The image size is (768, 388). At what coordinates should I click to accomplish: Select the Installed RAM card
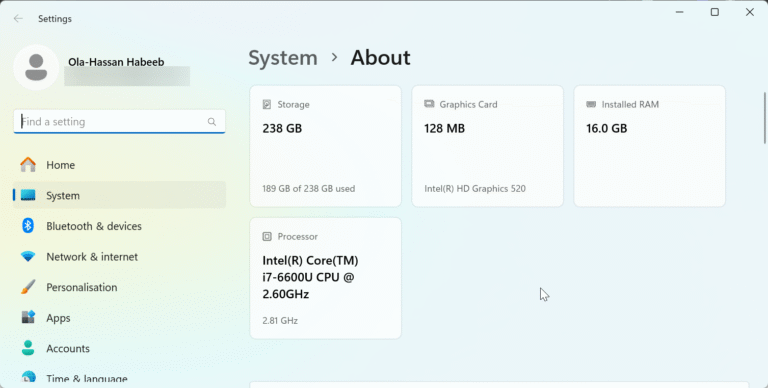click(x=649, y=146)
